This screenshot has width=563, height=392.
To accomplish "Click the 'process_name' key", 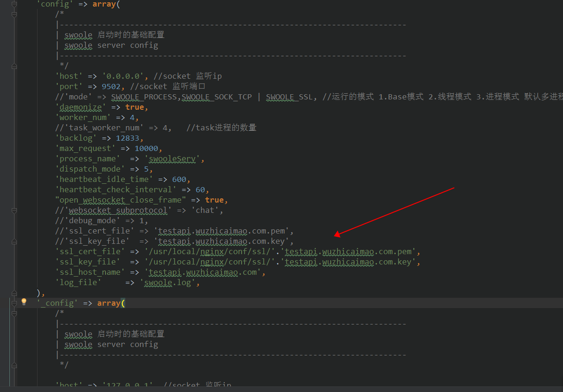I will (88, 158).
